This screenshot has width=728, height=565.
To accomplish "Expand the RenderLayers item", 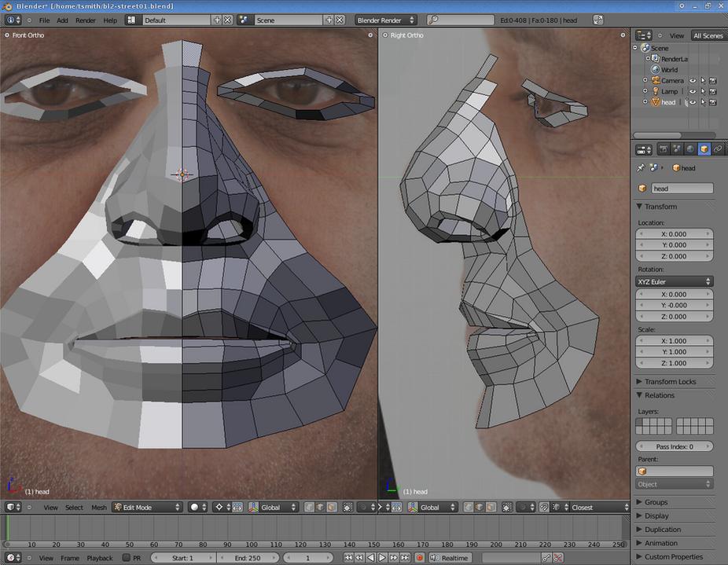I will [648, 58].
